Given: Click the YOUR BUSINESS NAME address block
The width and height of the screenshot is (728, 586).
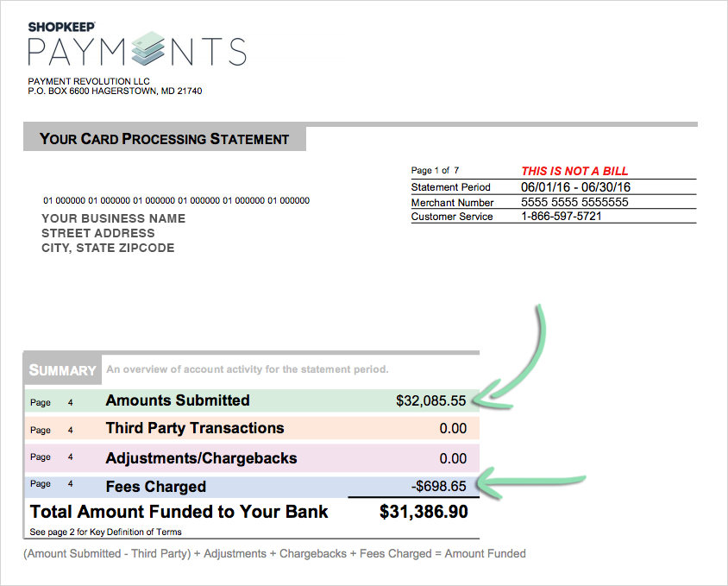Looking at the screenshot, I should click(x=113, y=233).
